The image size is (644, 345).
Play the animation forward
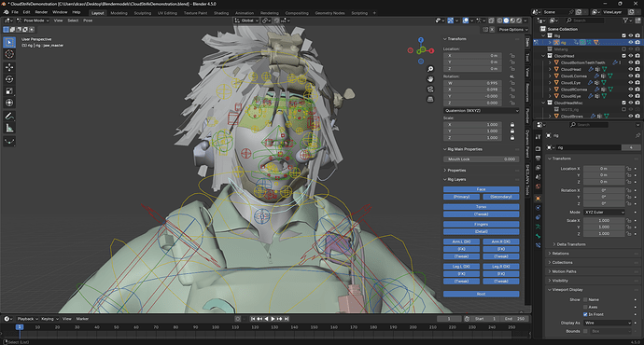pos(273,319)
